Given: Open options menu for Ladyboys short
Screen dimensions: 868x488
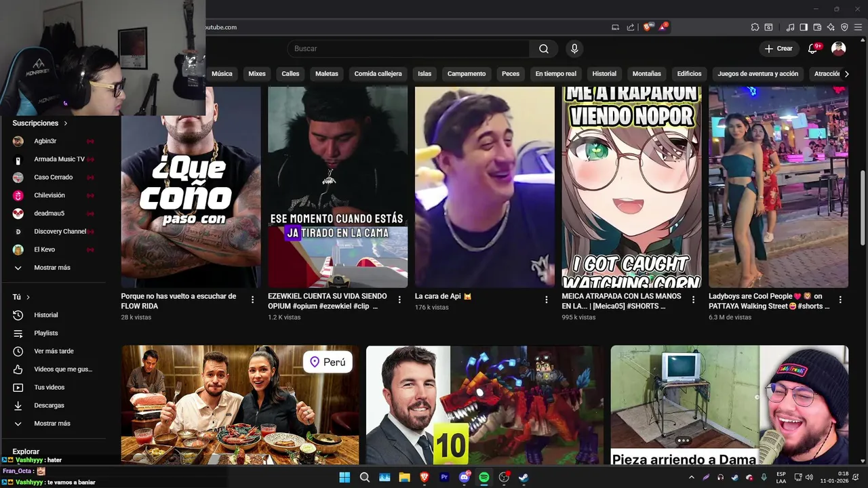Looking at the screenshot, I should [840, 300].
